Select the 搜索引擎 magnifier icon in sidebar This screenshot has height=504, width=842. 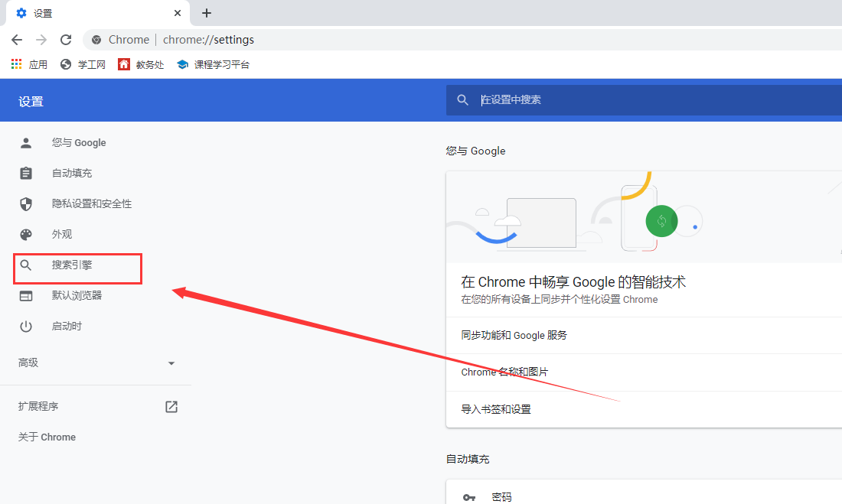pyautogui.click(x=25, y=265)
